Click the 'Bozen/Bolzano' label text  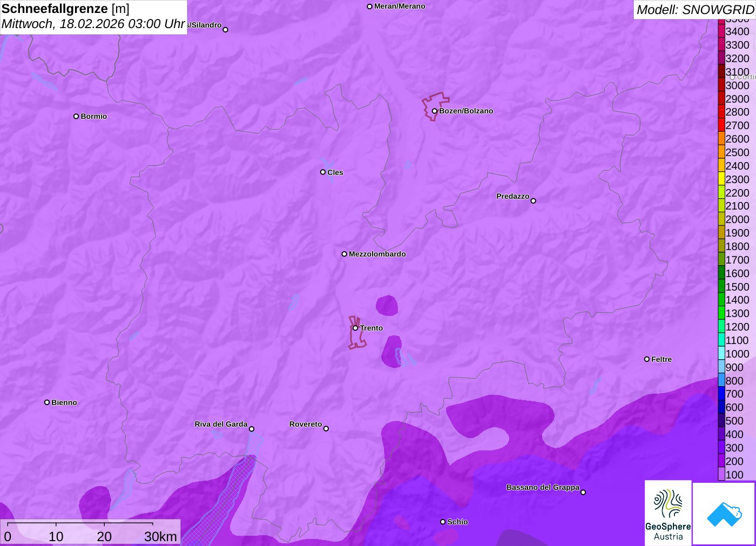[466, 111]
